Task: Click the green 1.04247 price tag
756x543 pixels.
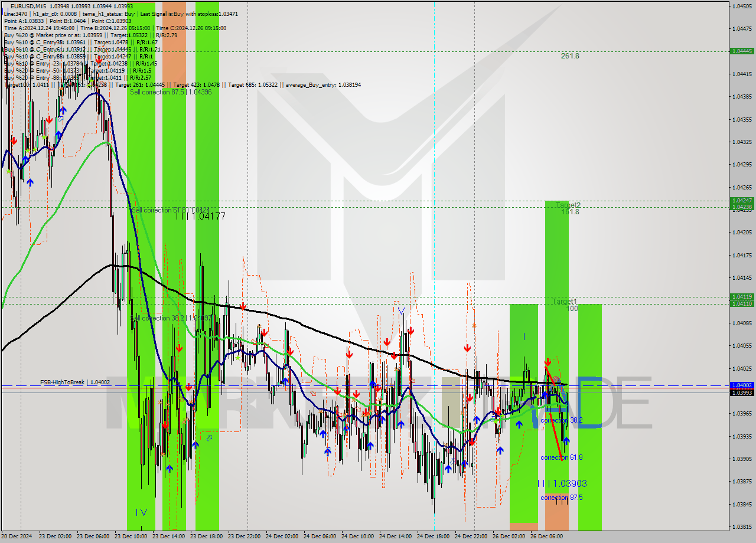Action: tap(742, 201)
